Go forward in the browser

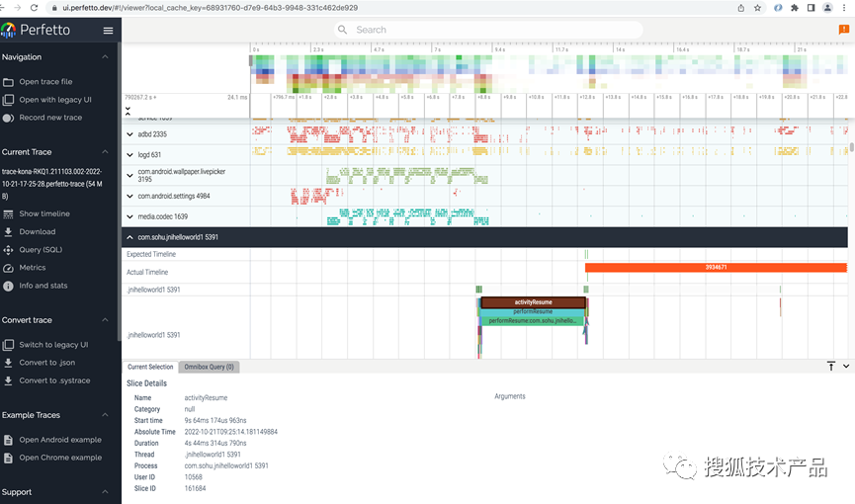click(18, 8)
